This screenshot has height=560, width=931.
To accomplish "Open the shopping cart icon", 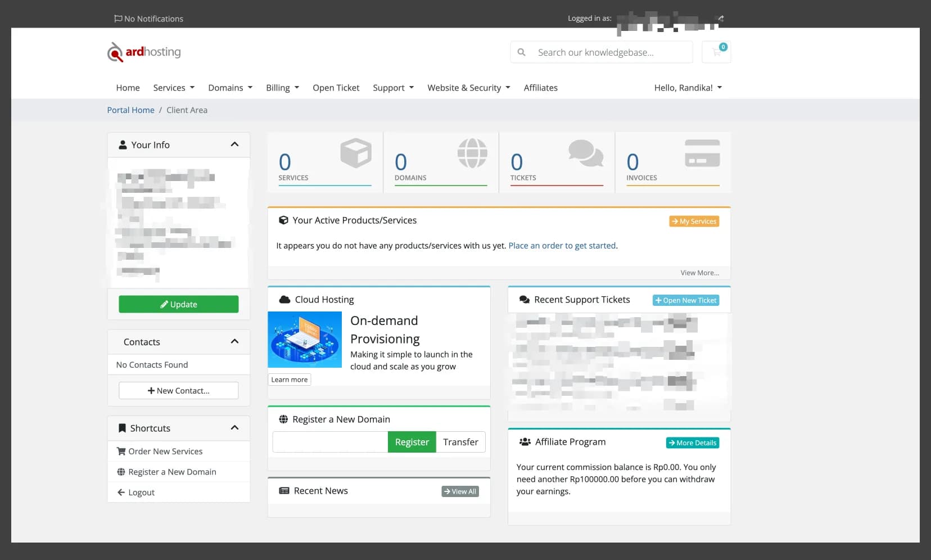I will (x=716, y=52).
